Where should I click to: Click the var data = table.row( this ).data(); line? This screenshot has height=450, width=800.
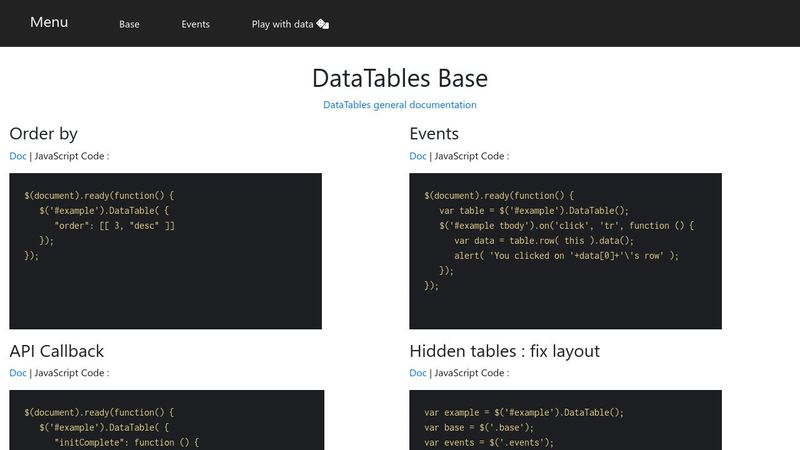544,241
